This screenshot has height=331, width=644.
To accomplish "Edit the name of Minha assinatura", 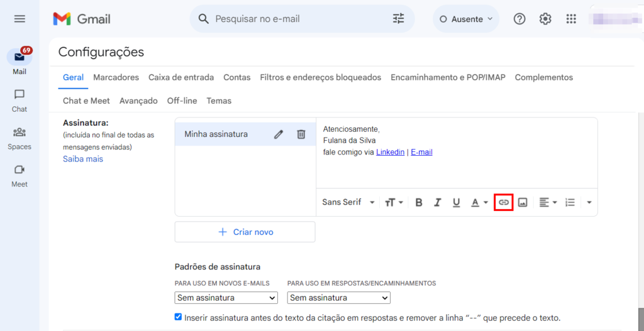I will point(279,134).
